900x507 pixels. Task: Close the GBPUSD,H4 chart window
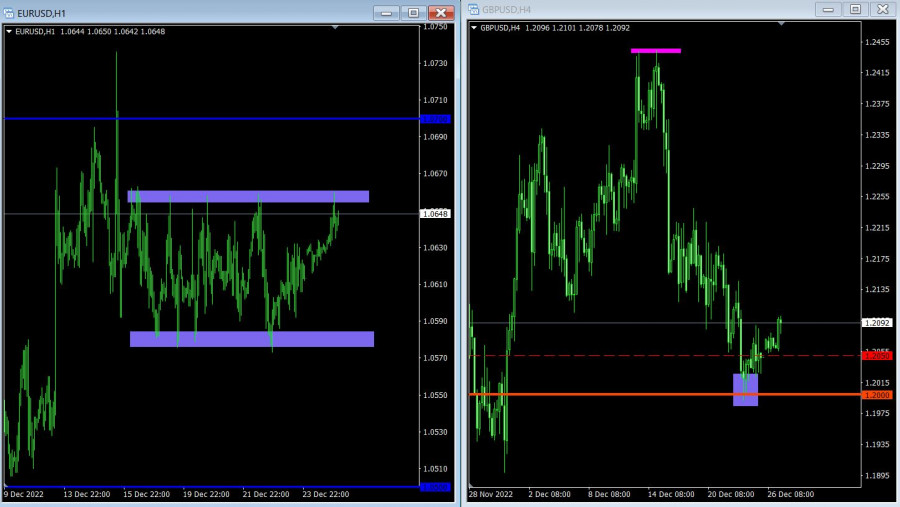pos(882,9)
